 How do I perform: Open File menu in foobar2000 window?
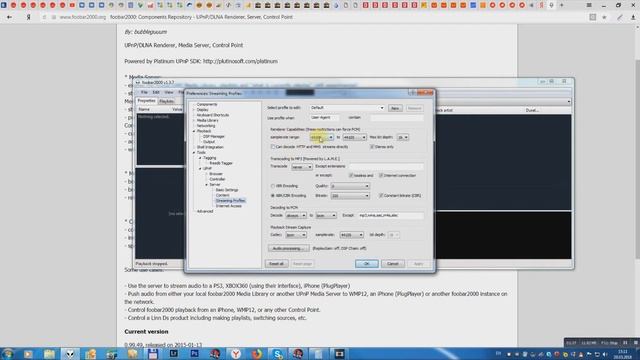[x=144, y=93]
